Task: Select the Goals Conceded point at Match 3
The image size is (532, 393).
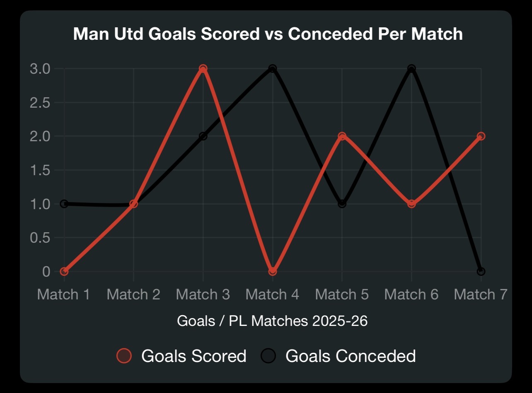Action: pos(203,136)
